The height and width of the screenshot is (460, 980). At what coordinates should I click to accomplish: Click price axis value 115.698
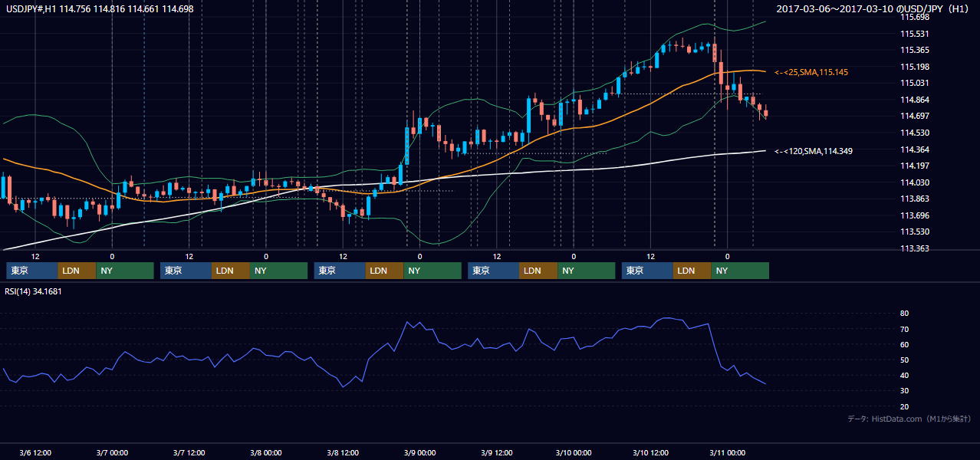click(914, 17)
